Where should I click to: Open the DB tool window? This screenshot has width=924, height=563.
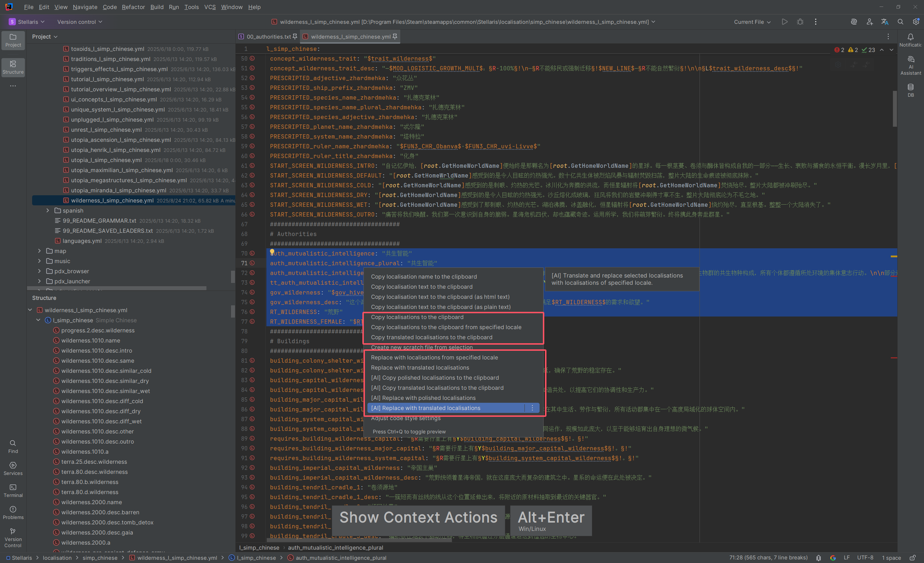tap(911, 90)
